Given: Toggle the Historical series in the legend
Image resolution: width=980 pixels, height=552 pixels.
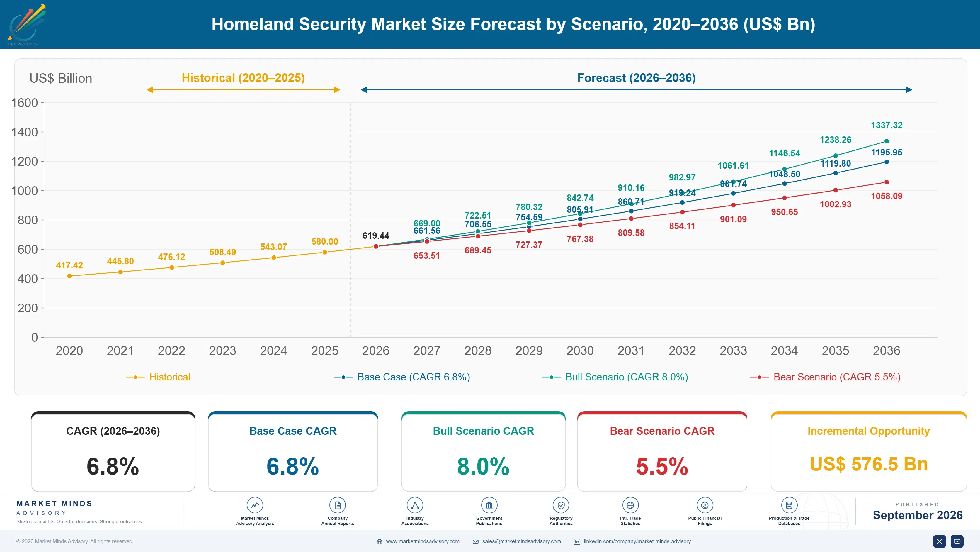Looking at the screenshot, I should pyautogui.click(x=158, y=377).
